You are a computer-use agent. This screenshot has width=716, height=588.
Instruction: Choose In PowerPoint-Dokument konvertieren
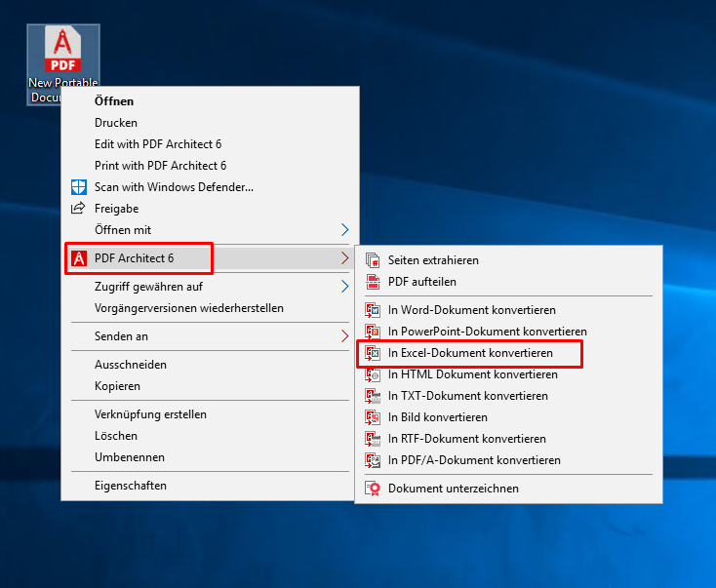(508, 332)
